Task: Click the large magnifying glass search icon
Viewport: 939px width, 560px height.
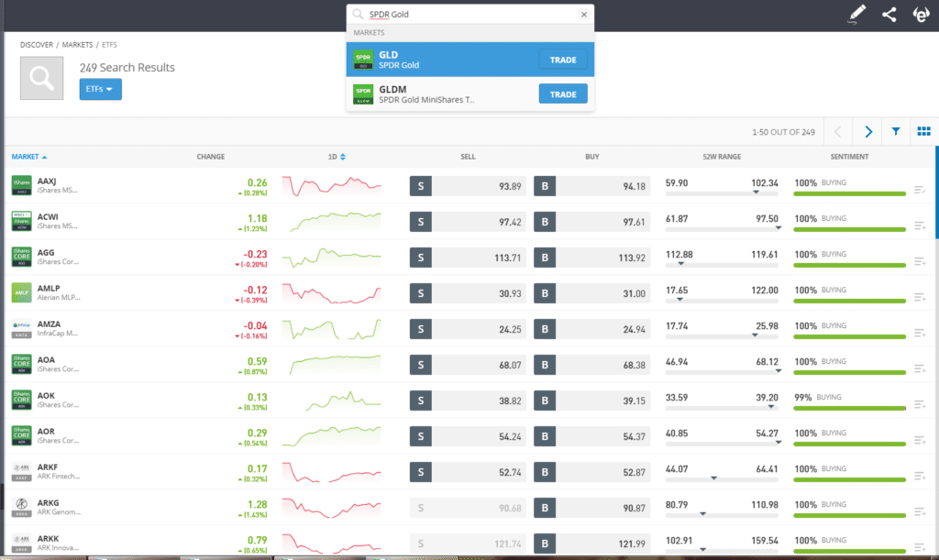Action: 41,77
